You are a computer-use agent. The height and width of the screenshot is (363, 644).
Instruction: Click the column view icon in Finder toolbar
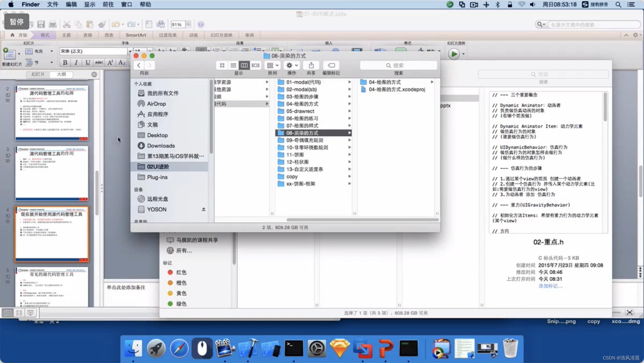click(245, 65)
